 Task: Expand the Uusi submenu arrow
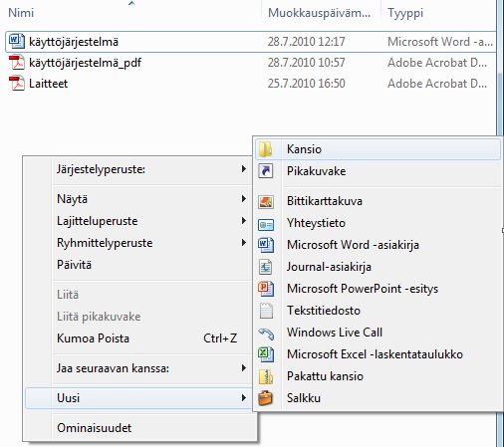coord(244,398)
